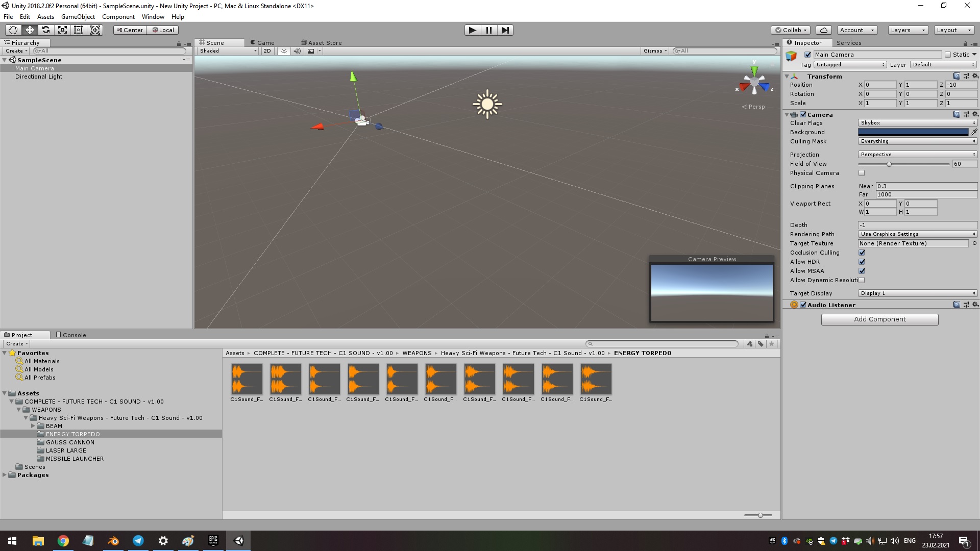Click the Rotate tool icon
This screenshot has height=551, width=980.
46,30
